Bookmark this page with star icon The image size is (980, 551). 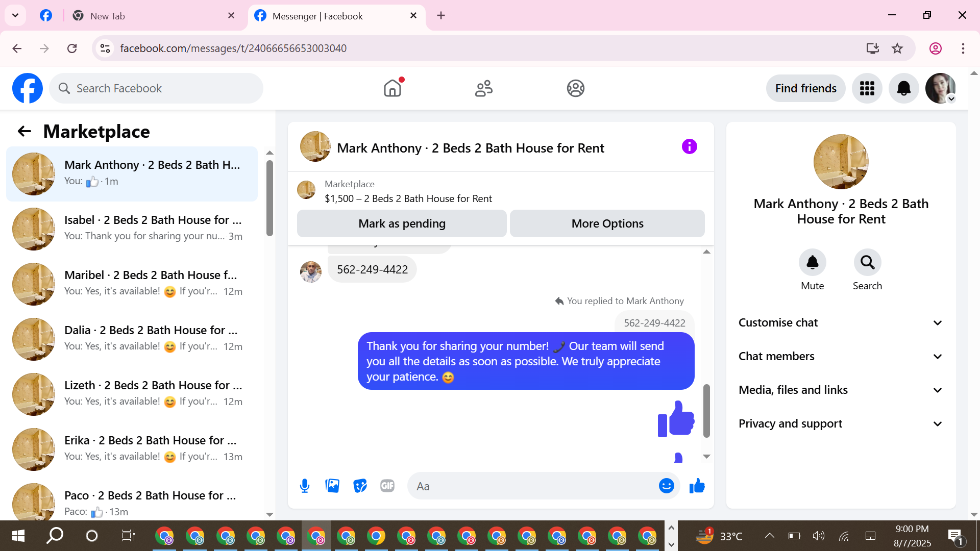coord(897,48)
